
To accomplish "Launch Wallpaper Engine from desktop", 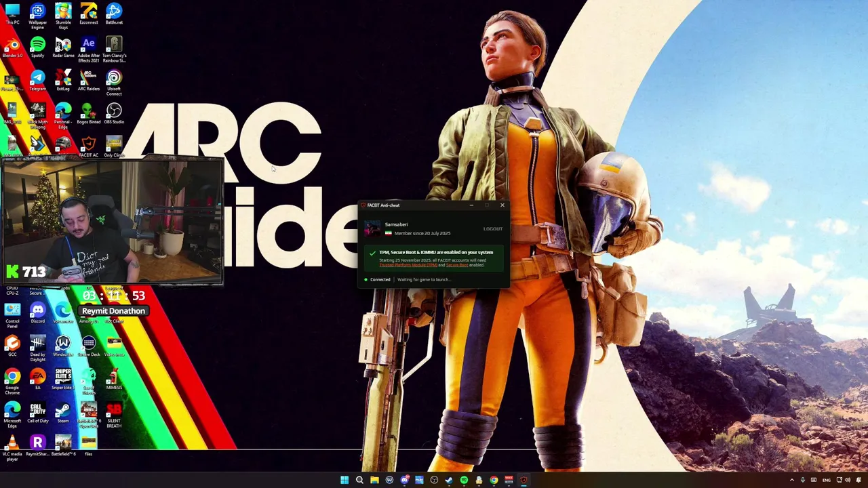I will tap(37, 15).
